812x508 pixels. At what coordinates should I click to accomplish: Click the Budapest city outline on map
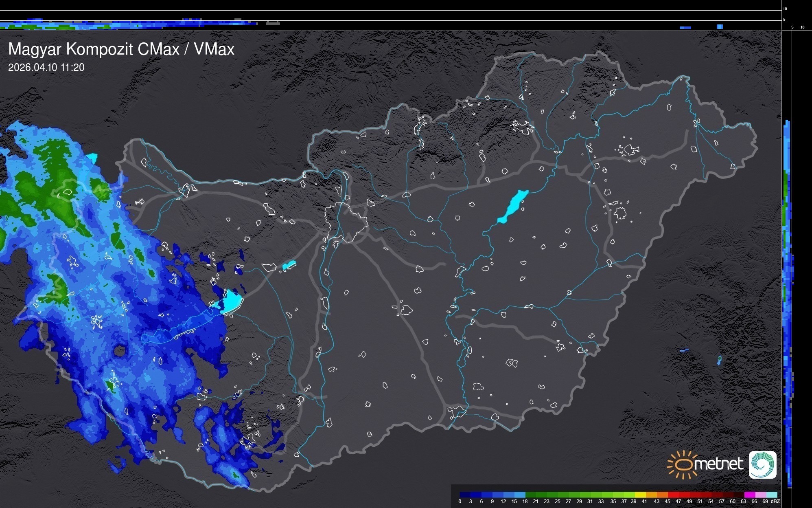click(x=346, y=222)
